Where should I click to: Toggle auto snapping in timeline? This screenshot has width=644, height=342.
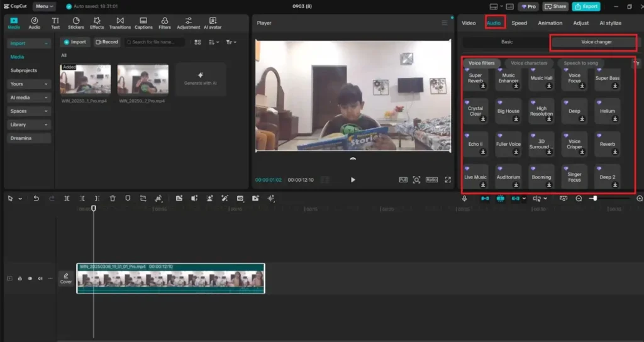[x=500, y=198]
